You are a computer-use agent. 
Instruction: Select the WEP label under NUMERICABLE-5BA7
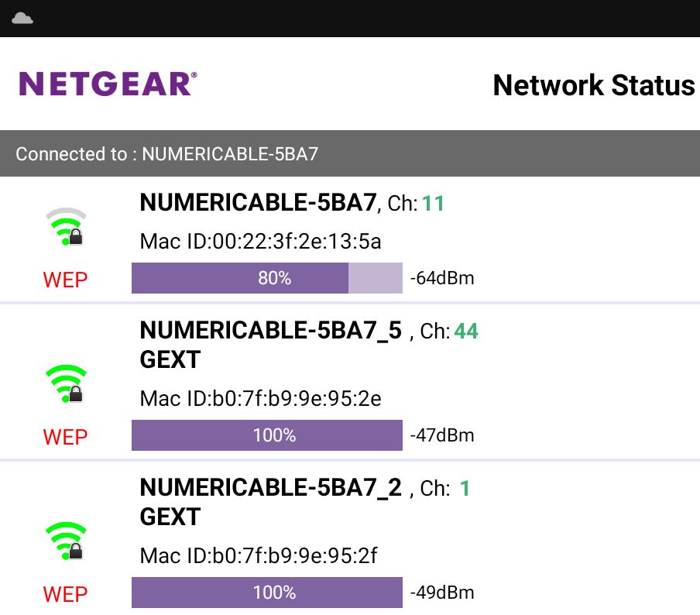[x=65, y=280]
